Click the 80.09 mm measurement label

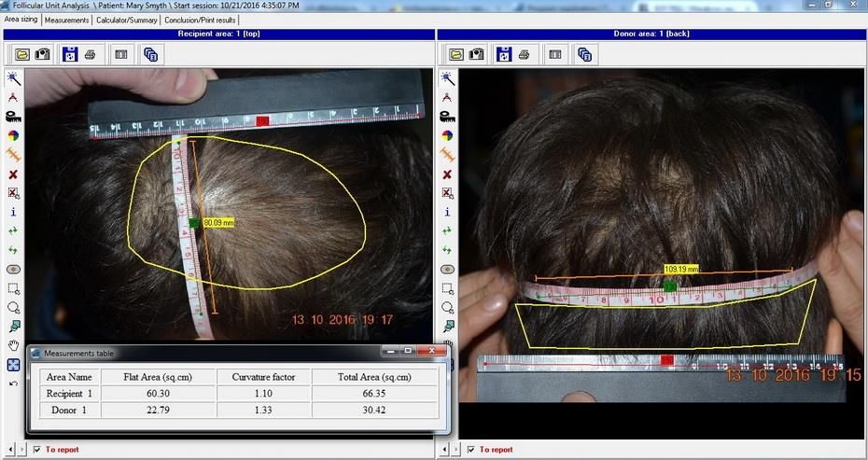(x=217, y=223)
